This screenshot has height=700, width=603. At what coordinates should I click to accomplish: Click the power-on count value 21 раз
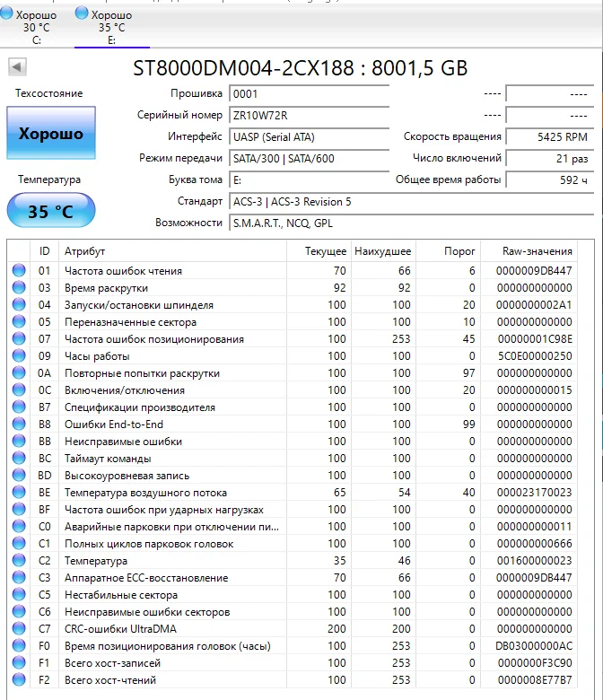(549, 159)
